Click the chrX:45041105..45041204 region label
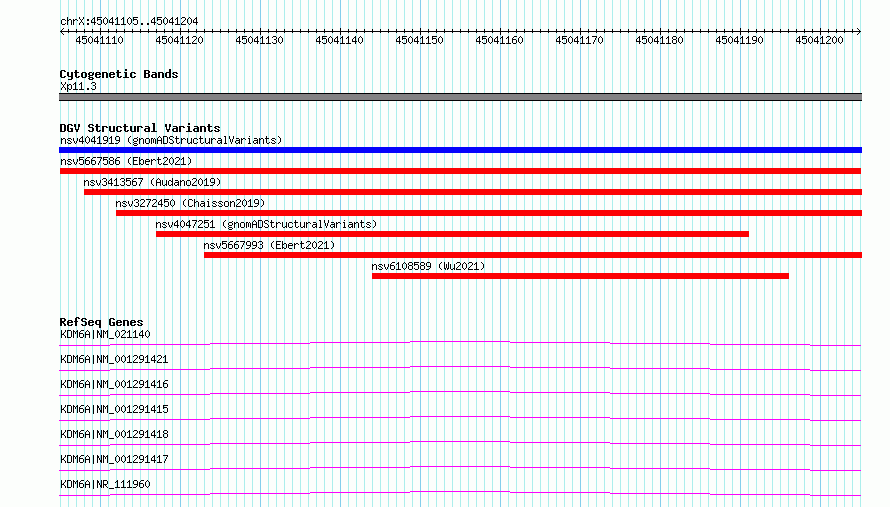 coord(129,21)
